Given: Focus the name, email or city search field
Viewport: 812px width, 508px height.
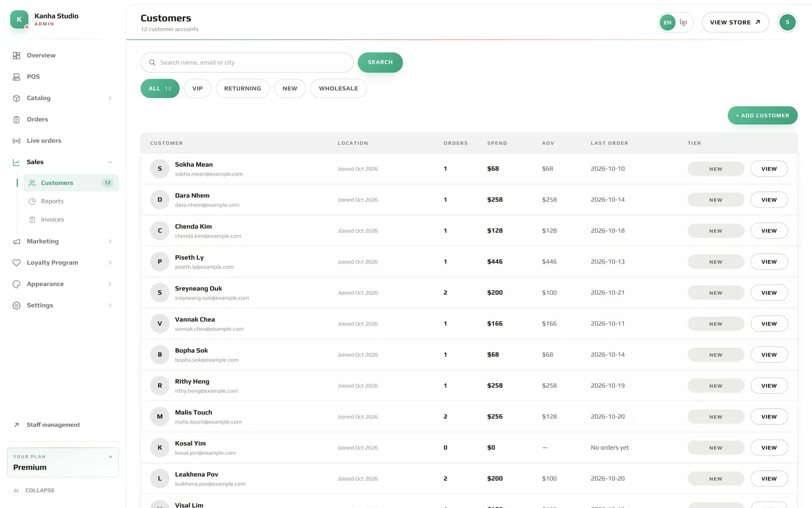Looking at the screenshot, I should click(x=247, y=63).
